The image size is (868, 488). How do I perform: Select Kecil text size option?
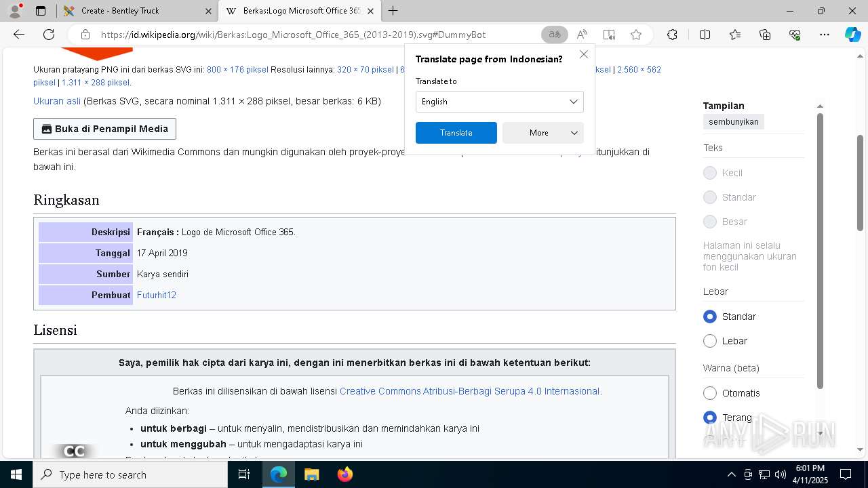(710, 173)
